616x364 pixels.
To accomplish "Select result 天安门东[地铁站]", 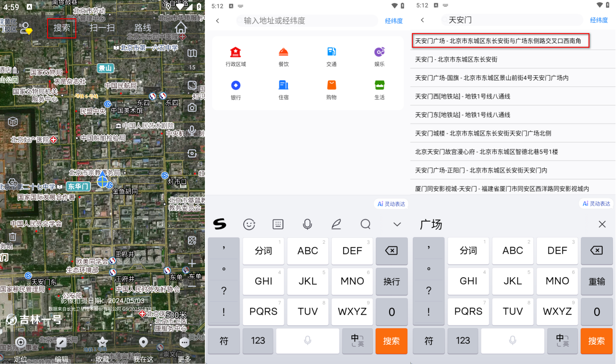I will point(513,115).
